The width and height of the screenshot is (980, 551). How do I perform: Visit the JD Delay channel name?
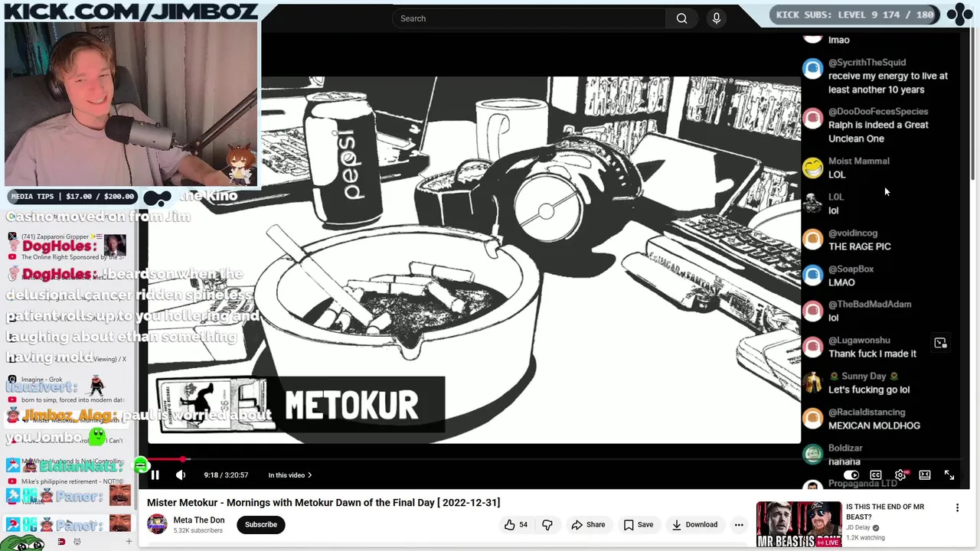[860, 527]
